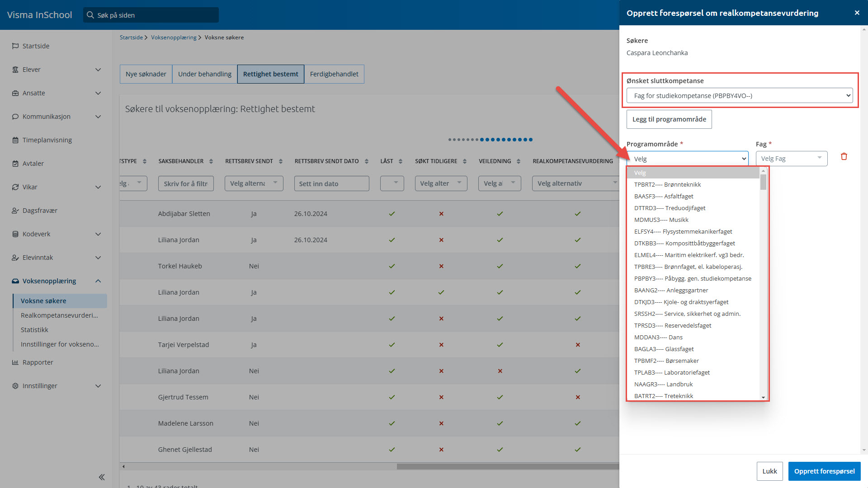The height and width of the screenshot is (488, 868).
Task: Click the Ansatte briefcase icon
Action: 15,93
